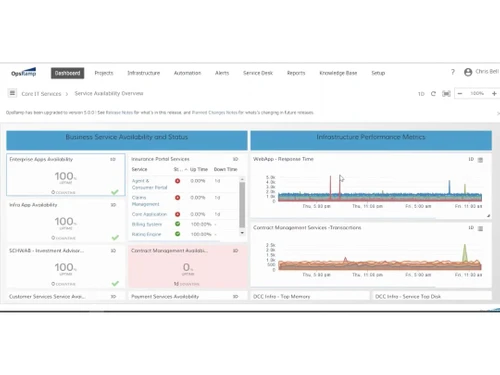Image resolution: width=500 pixels, height=375 pixels.
Task: Open the help question mark icon
Action: click(453, 72)
